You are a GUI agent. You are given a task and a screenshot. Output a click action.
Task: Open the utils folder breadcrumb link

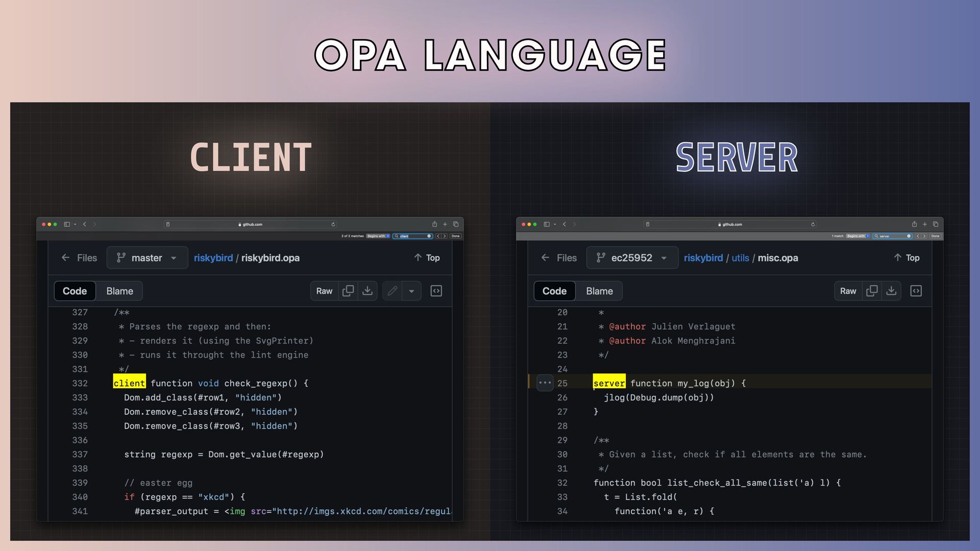point(740,258)
